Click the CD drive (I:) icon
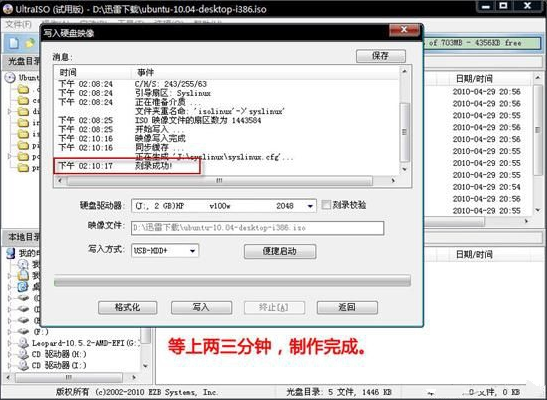The width and height of the screenshot is (547, 400). [23, 365]
